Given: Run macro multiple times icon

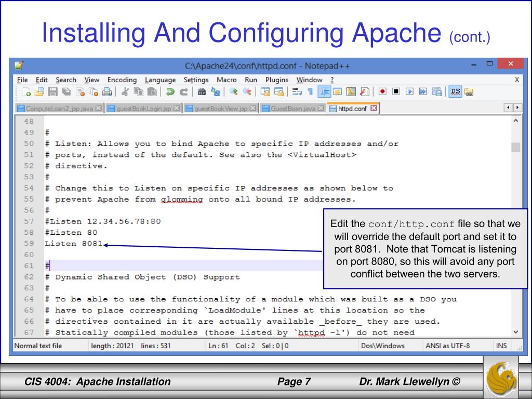Looking at the screenshot, I should tap(423, 91).
